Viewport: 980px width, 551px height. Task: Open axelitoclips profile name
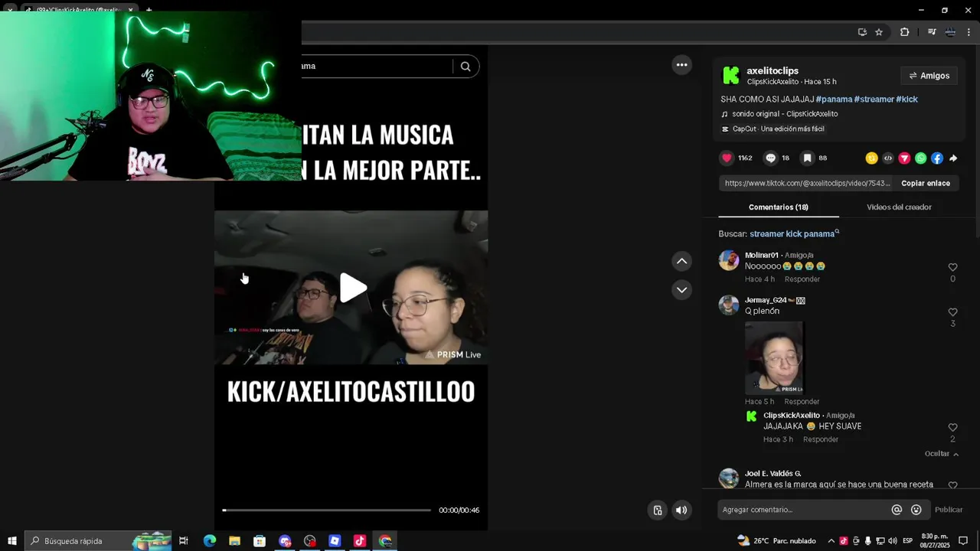point(773,70)
